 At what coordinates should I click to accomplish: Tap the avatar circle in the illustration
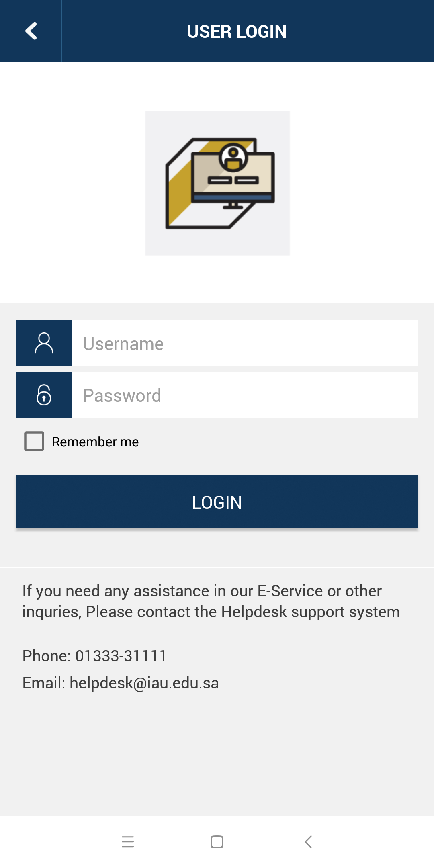click(x=233, y=157)
